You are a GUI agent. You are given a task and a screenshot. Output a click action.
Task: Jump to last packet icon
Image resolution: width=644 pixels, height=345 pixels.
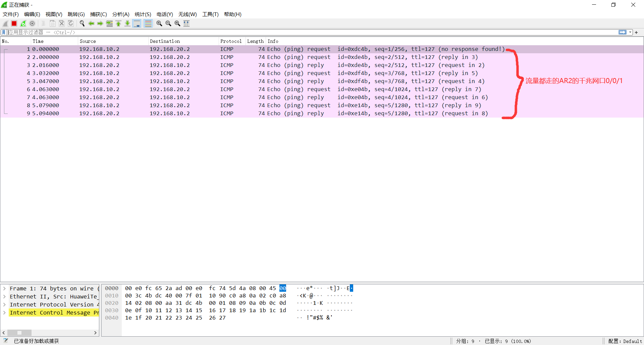tap(127, 23)
